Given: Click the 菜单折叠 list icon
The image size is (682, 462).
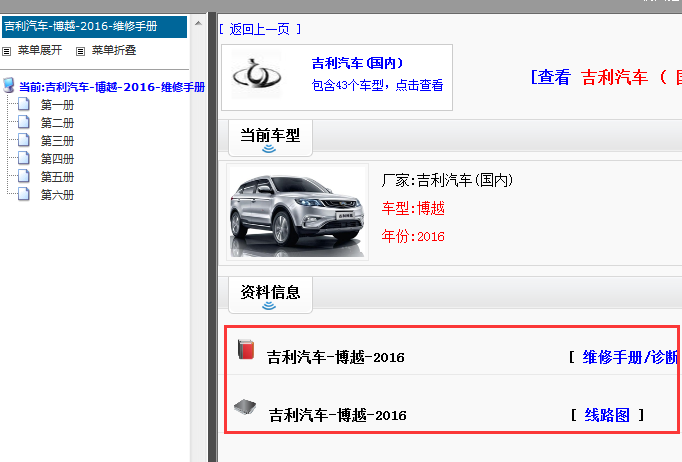Looking at the screenshot, I should 80,51.
